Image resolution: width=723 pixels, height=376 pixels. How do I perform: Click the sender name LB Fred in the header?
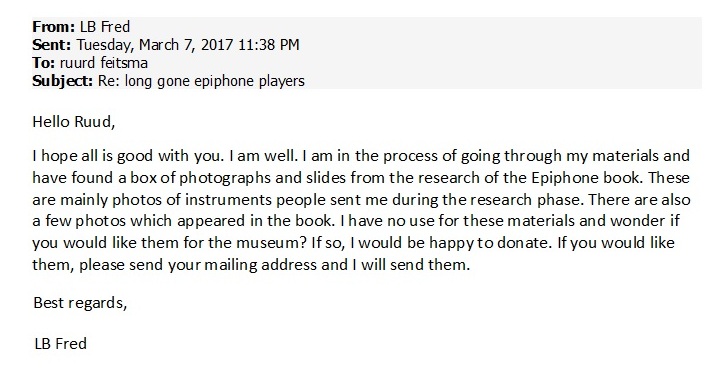[105, 27]
